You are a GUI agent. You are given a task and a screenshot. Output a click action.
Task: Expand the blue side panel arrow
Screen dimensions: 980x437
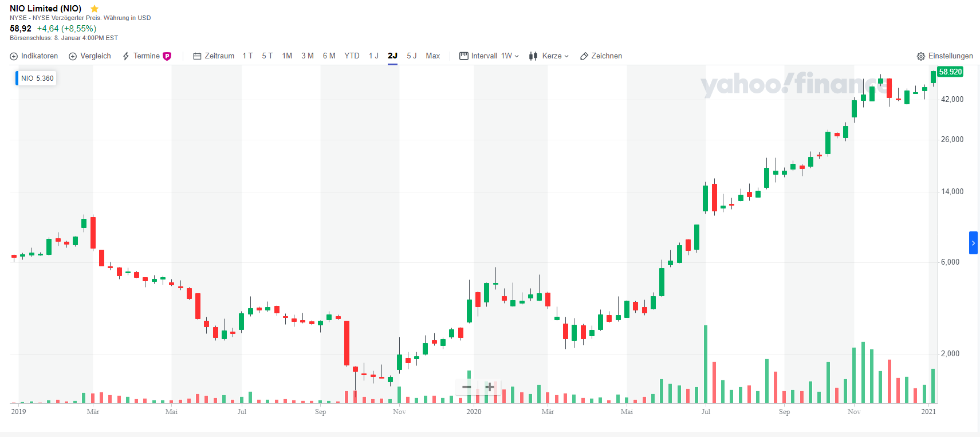click(973, 243)
